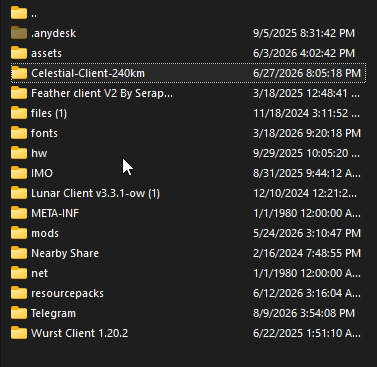Click the net row's 1/1/1980 date

[x=307, y=273]
